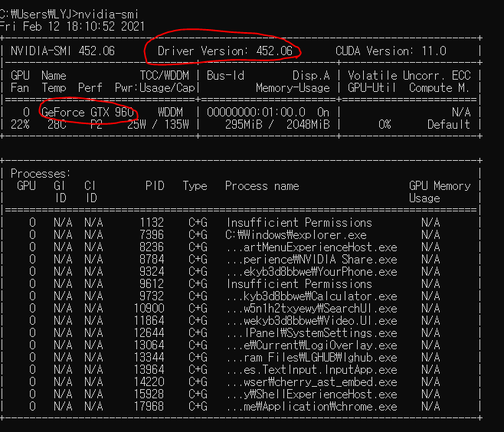Click the power usage 25W / 135W
The height and width of the screenshot is (432, 504).
pos(158,124)
